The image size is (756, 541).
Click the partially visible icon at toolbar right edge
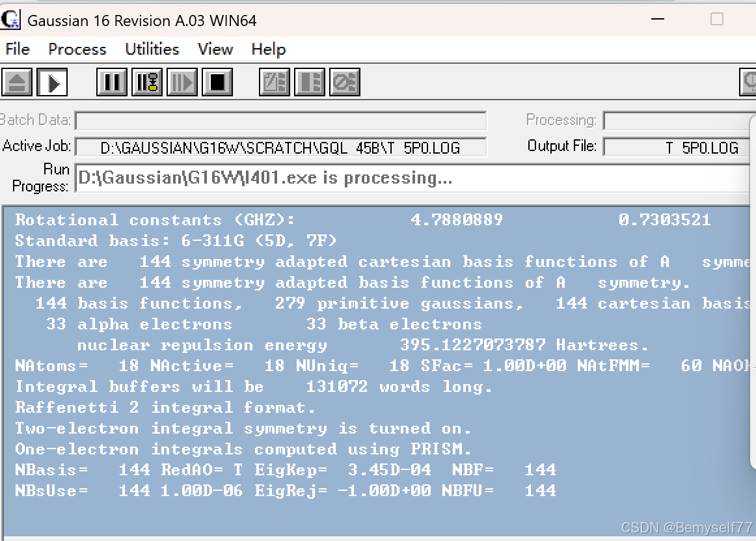pyautogui.click(x=748, y=83)
